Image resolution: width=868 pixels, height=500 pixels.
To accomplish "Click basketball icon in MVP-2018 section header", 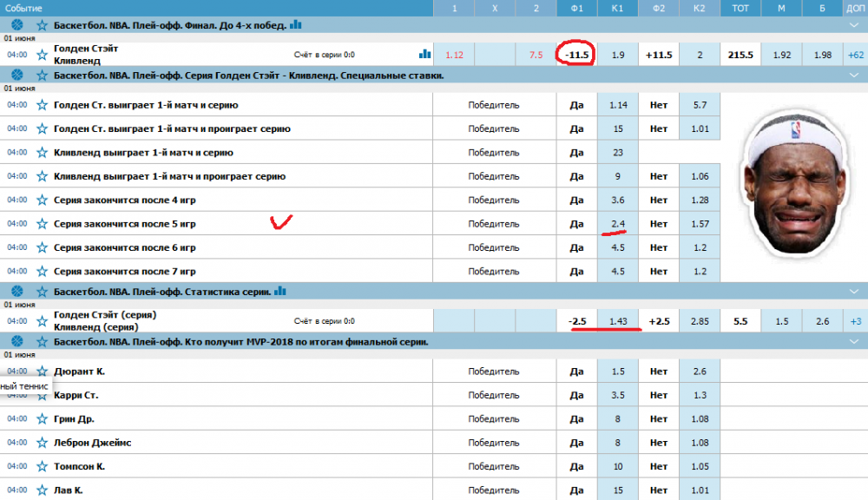I will point(18,342).
